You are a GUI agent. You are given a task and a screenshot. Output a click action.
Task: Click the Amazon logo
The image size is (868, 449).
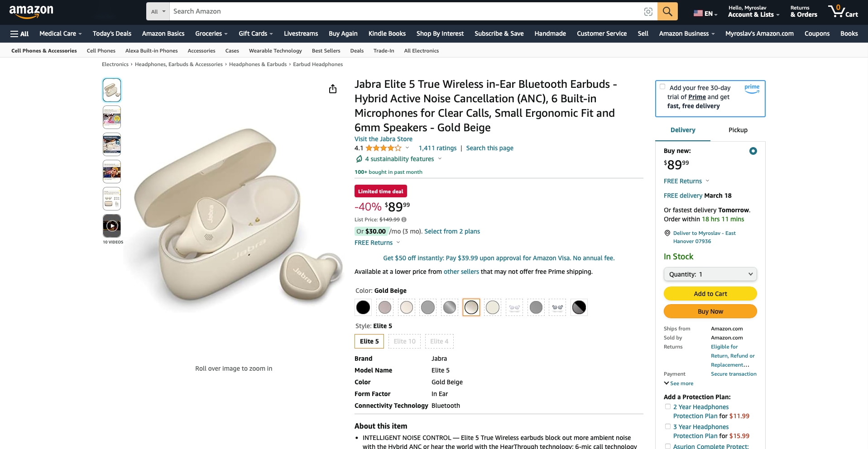(31, 12)
